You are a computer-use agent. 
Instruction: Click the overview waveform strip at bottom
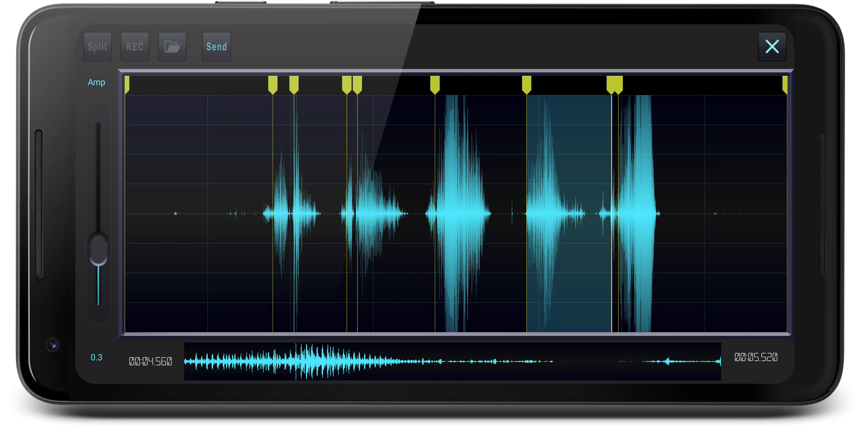(453, 361)
